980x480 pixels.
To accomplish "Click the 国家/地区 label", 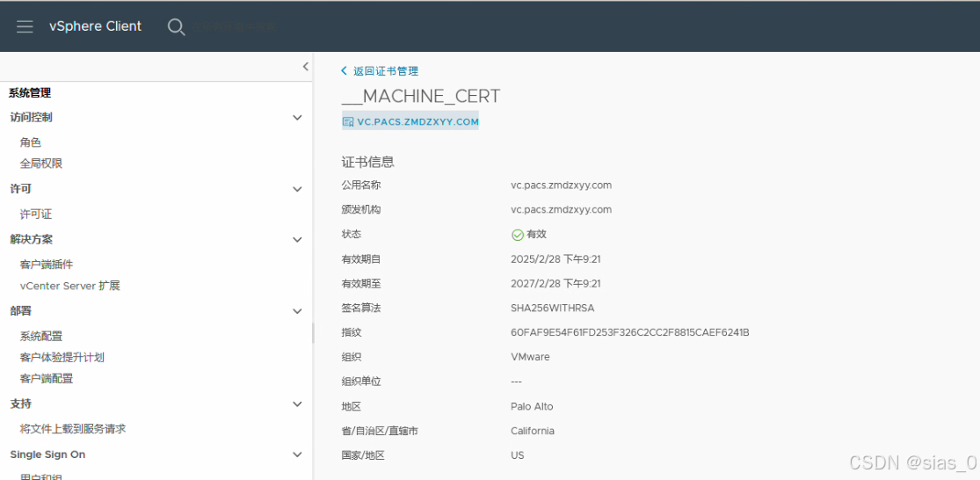I will pyautogui.click(x=363, y=455).
